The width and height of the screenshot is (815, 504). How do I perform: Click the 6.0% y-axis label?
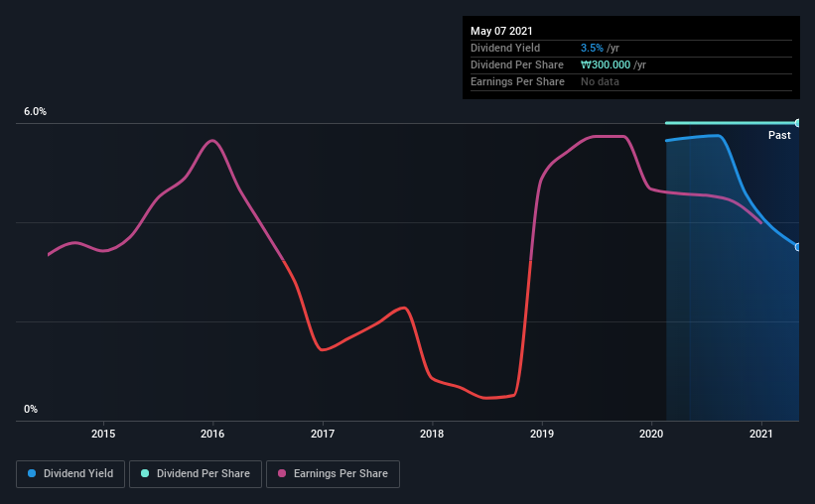35,112
